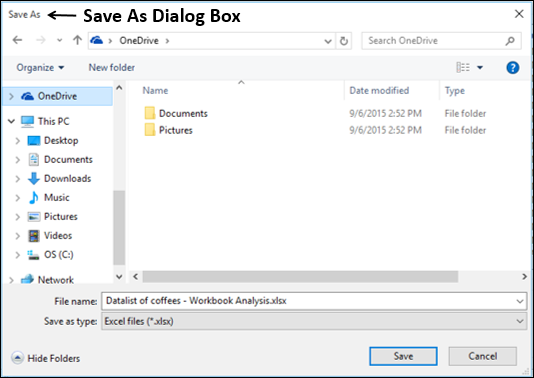Select the Downloads folder icon in sidebar
Image resolution: width=534 pixels, height=378 pixels.
[x=33, y=178]
